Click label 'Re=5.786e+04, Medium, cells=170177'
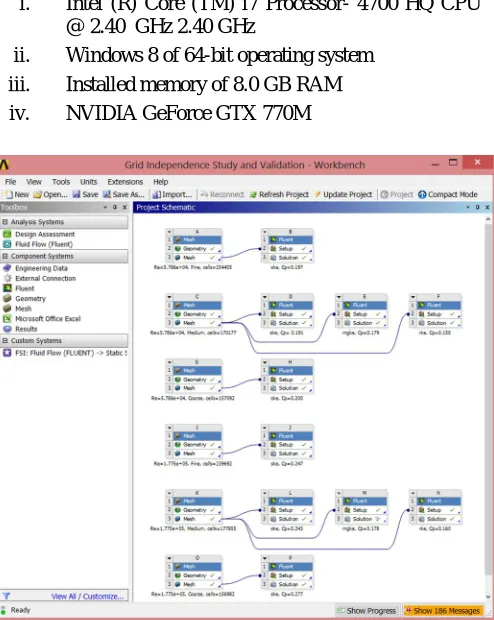Screen dimensions: 494x620 pos(193,333)
